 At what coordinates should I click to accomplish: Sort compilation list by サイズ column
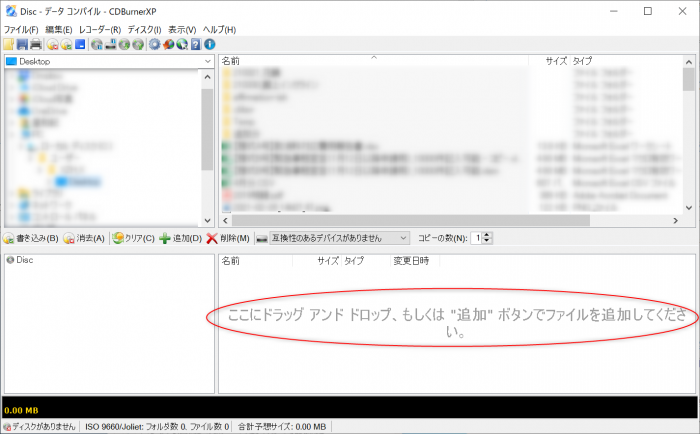(317, 261)
